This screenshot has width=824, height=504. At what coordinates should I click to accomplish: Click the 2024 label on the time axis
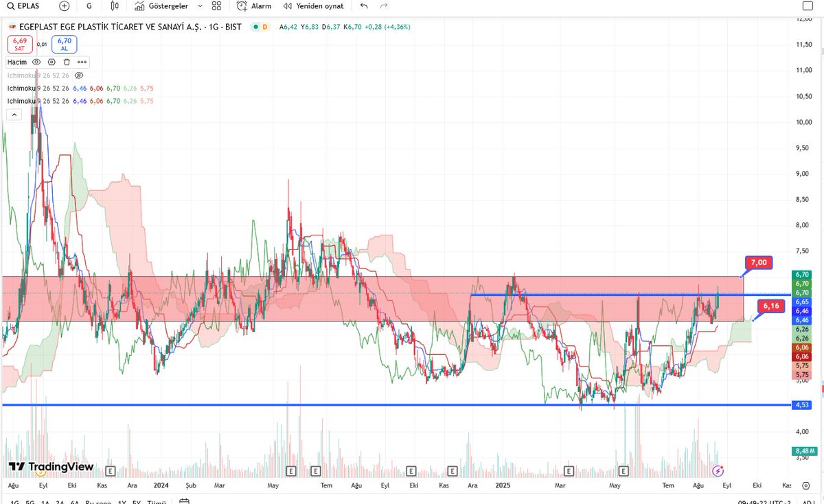(161, 485)
